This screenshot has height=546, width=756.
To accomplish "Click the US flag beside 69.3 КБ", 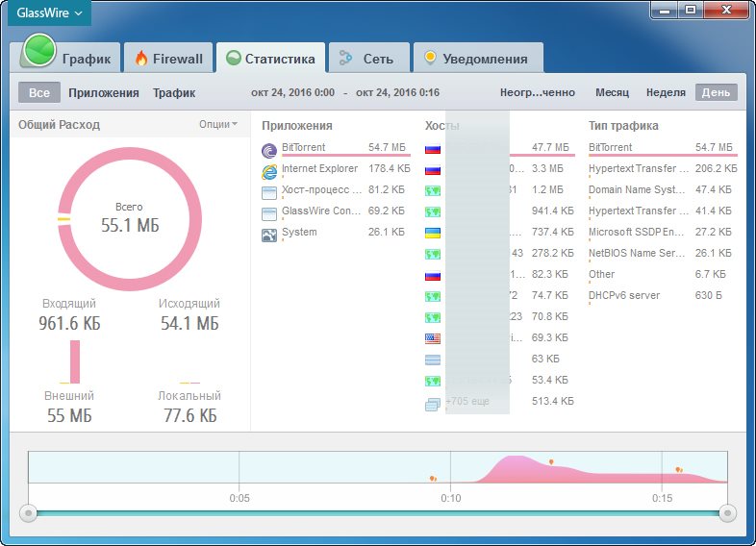I will point(433,338).
